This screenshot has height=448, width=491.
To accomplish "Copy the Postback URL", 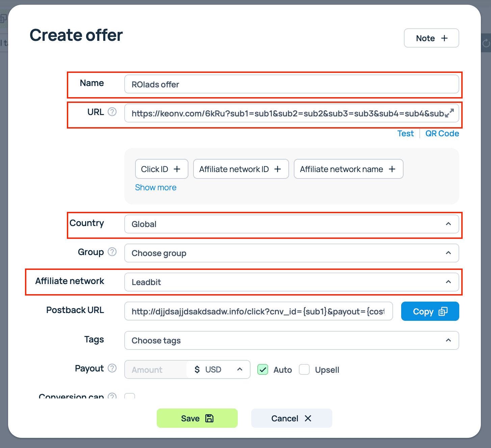I will click(x=430, y=311).
